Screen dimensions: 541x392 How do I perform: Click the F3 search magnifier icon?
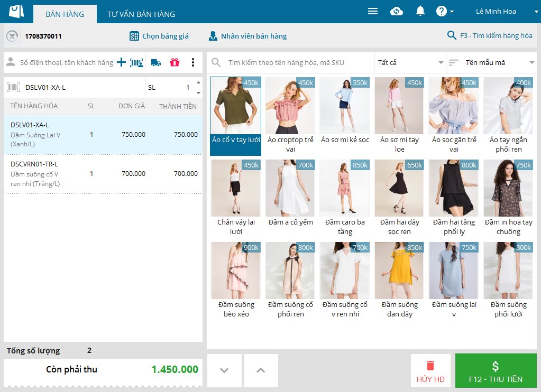click(x=451, y=35)
